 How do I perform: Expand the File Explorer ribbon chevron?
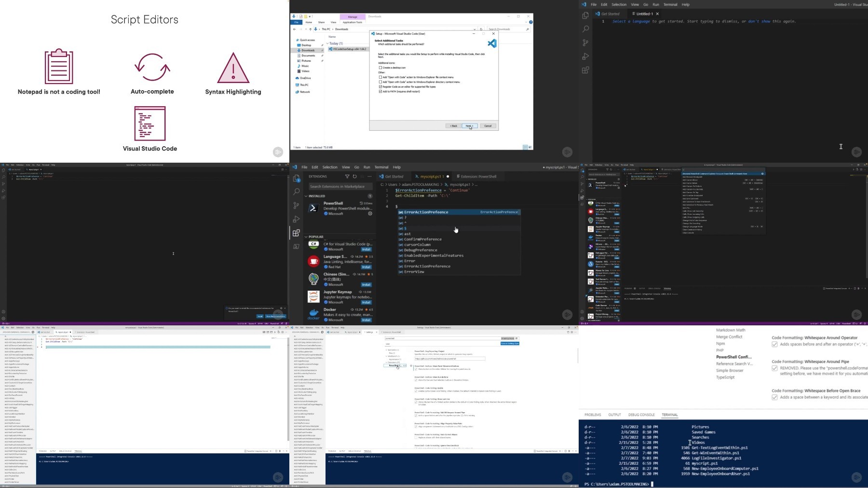click(x=526, y=22)
